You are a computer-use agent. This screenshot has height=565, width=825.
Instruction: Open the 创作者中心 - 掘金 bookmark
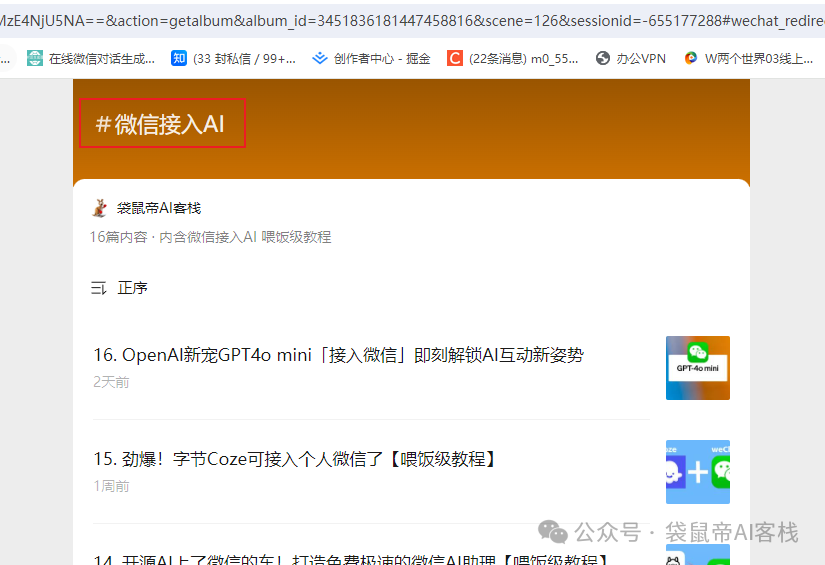tap(371, 58)
